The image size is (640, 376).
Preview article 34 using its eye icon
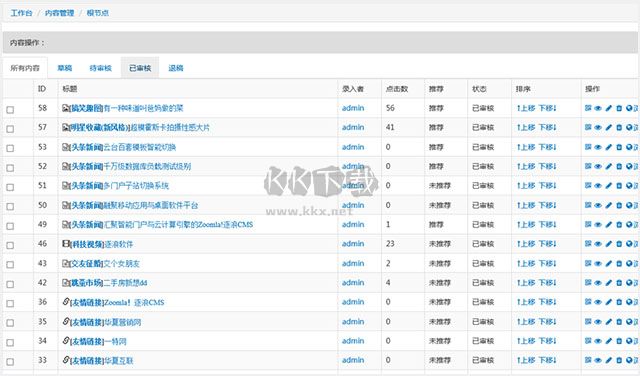(598, 341)
